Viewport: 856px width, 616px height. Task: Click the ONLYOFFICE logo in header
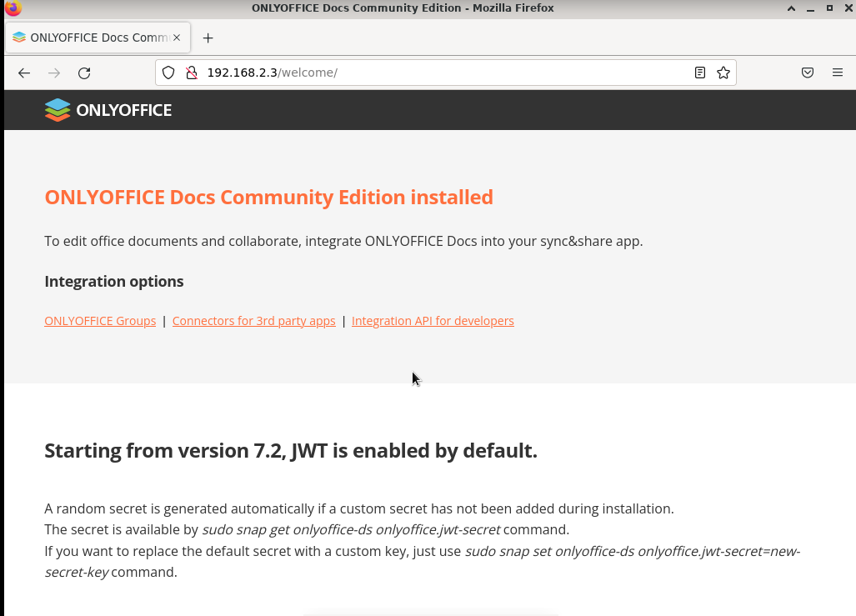pyautogui.click(x=108, y=110)
